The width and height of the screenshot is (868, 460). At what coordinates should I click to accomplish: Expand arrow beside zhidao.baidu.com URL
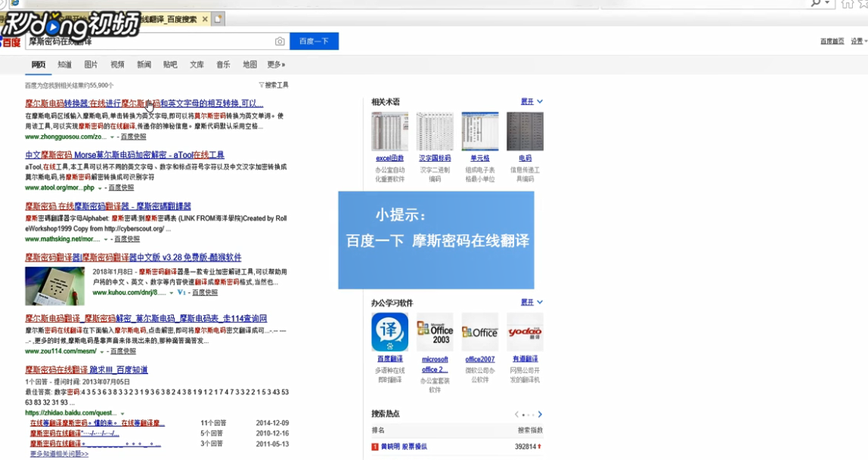[122, 414]
